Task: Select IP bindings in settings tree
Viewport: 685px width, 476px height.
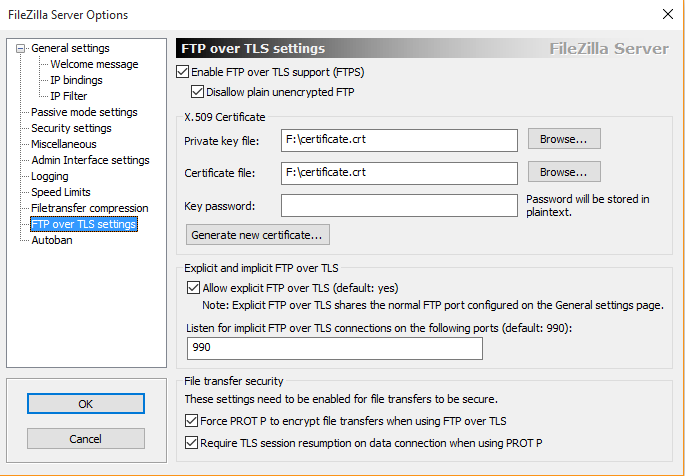Action: tap(76, 80)
